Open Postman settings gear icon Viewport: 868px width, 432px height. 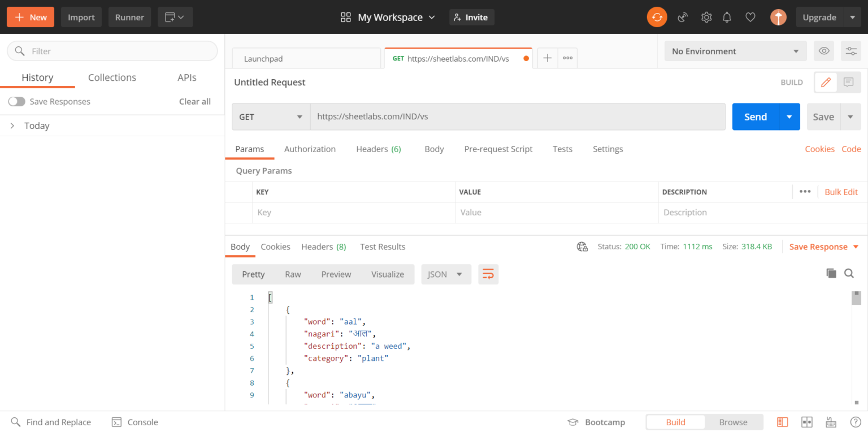tap(706, 17)
